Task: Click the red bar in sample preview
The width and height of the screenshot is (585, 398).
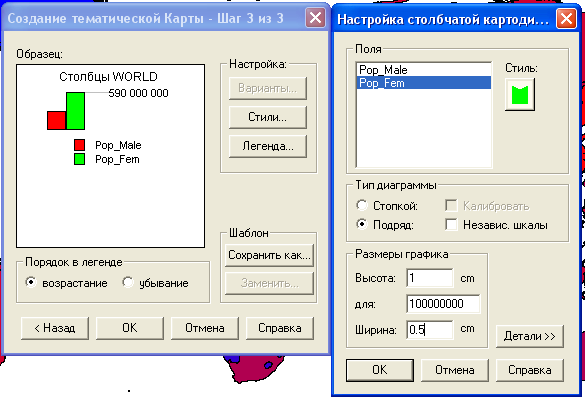Action: (57, 120)
